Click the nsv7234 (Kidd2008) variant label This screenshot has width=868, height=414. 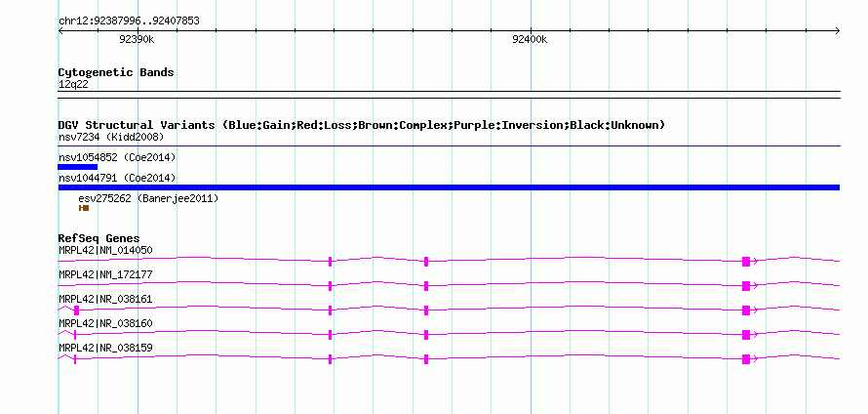click(111, 137)
